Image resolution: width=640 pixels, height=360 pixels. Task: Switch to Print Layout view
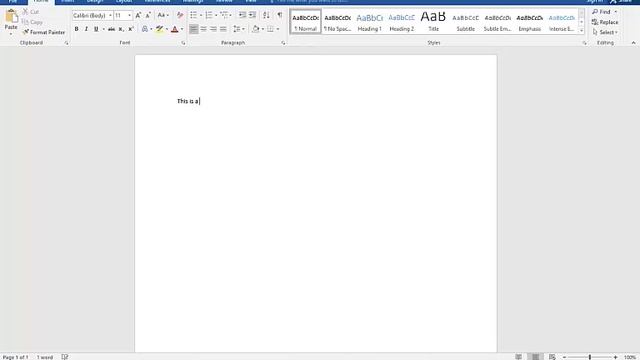[x=536, y=357]
